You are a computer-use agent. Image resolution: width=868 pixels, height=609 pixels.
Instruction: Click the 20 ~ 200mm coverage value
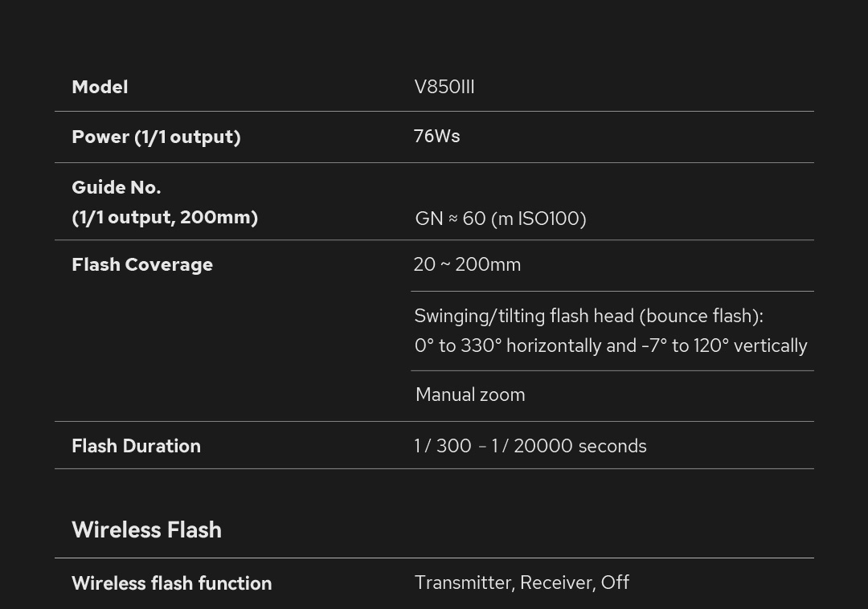coord(467,264)
